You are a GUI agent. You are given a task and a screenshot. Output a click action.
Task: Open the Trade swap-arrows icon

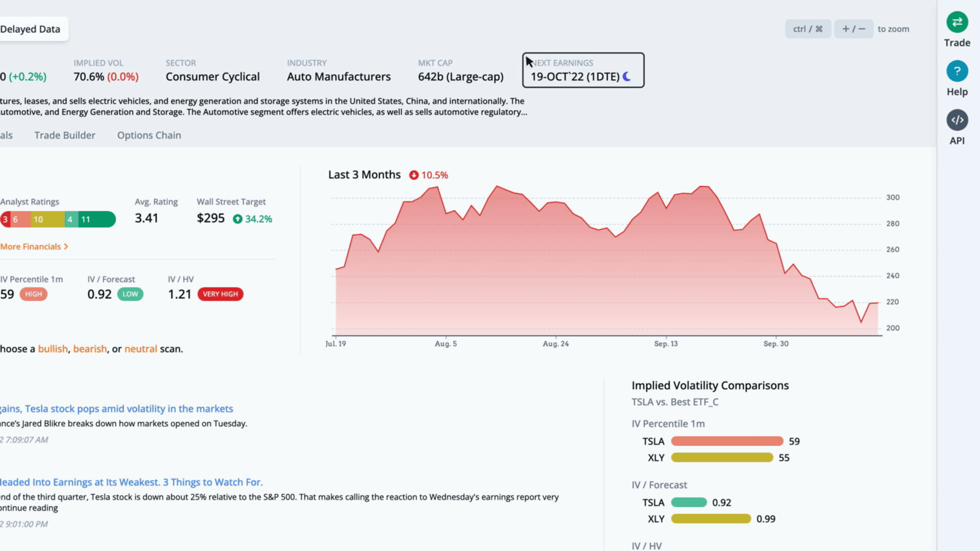pyautogui.click(x=957, y=22)
